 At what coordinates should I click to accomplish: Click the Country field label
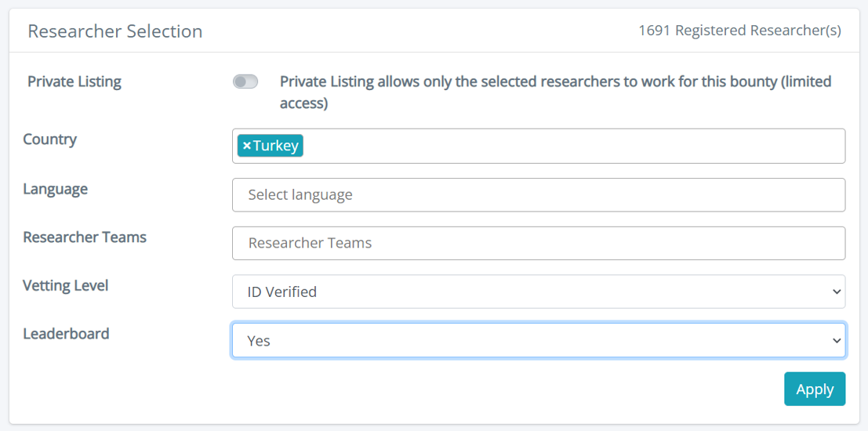point(50,139)
